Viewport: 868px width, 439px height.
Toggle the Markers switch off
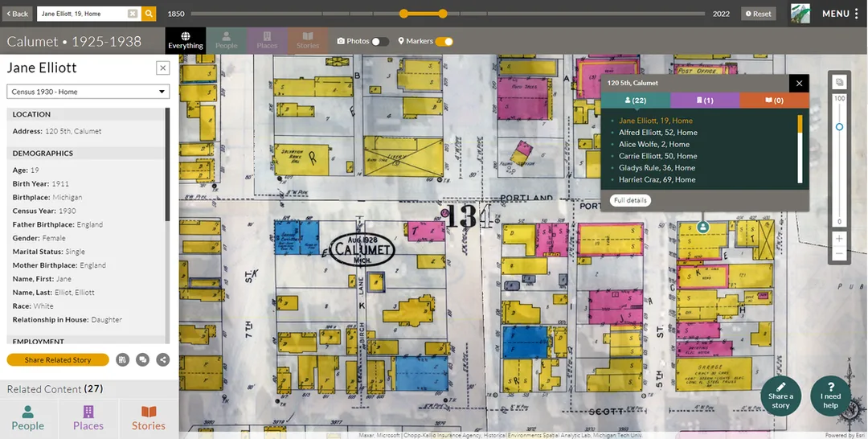[x=444, y=42]
